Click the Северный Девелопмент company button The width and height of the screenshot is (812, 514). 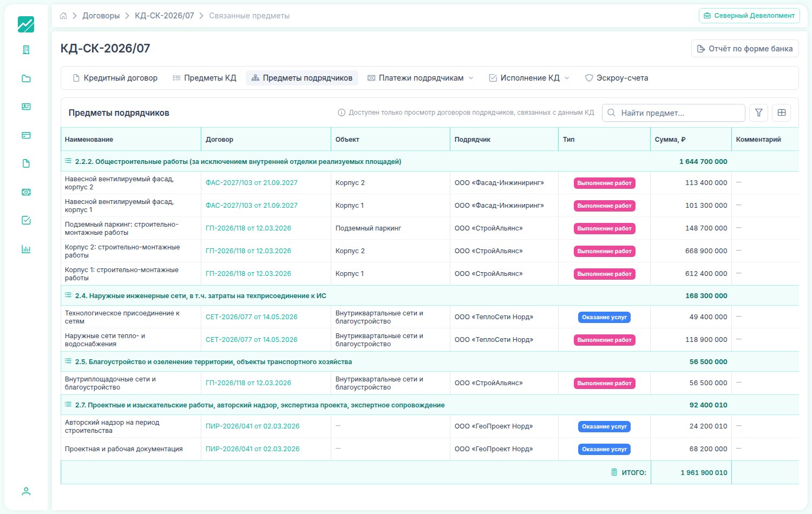click(749, 16)
